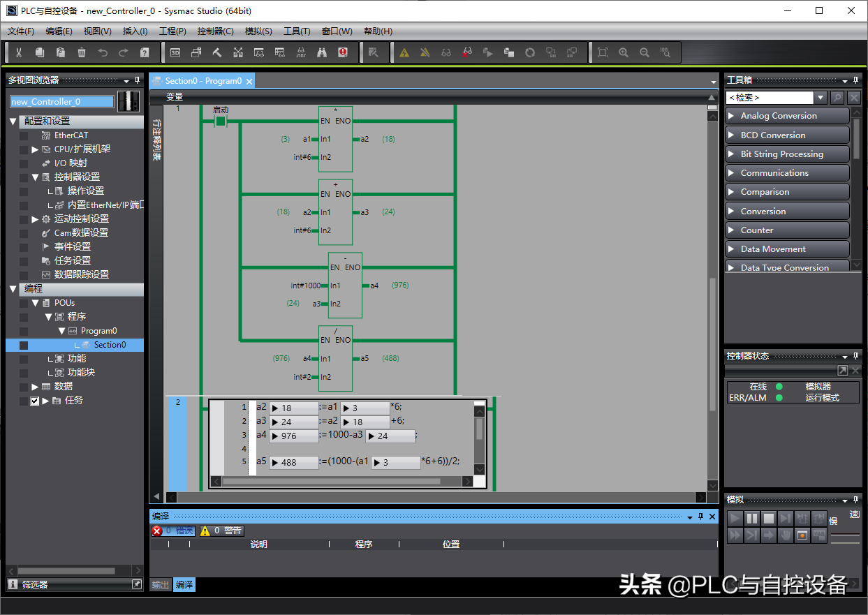Open the 3D view toolbar icon
Screen dimensions: 868x615
click(x=175, y=52)
